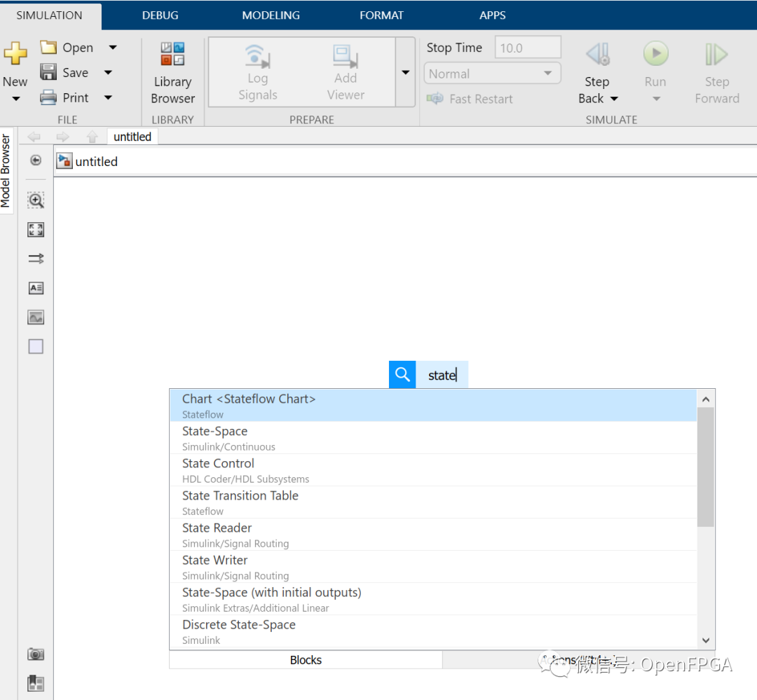Click the Step Back icon
This screenshot has width=757, height=700.
(x=598, y=54)
